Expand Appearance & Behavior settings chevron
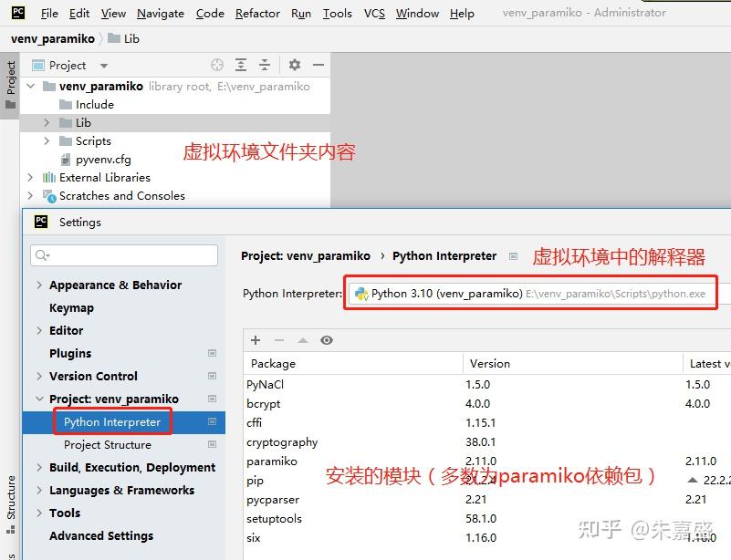Image resolution: width=731 pixels, height=560 pixels. click(x=39, y=285)
